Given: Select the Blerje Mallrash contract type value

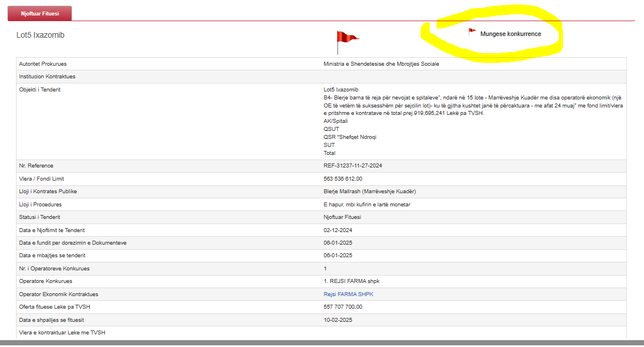Looking at the screenshot, I should 369,192.
